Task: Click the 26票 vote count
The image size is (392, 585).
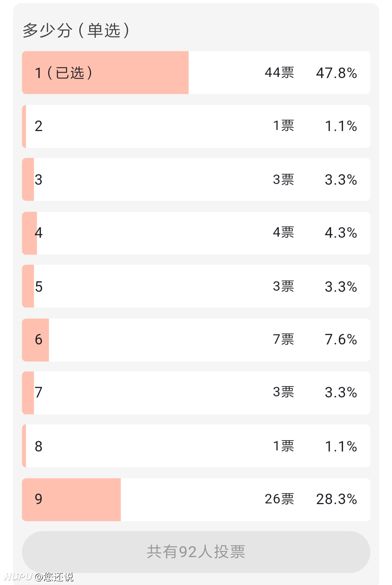Action: (x=279, y=499)
